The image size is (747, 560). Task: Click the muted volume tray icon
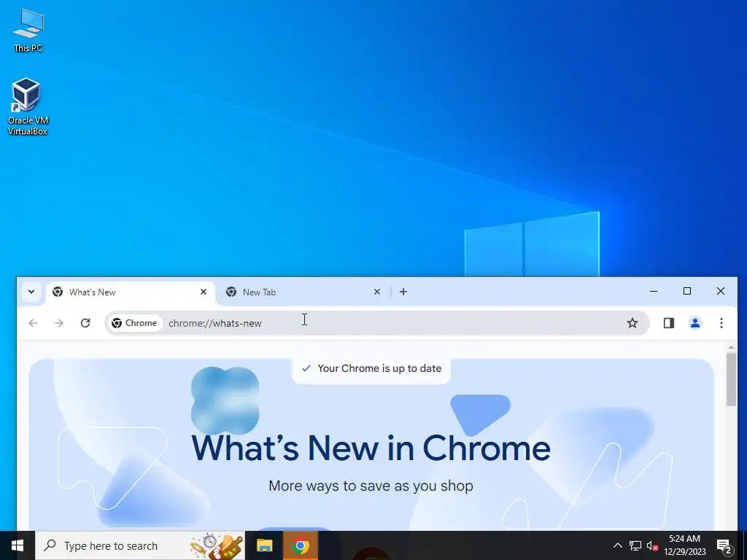coord(652,545)
